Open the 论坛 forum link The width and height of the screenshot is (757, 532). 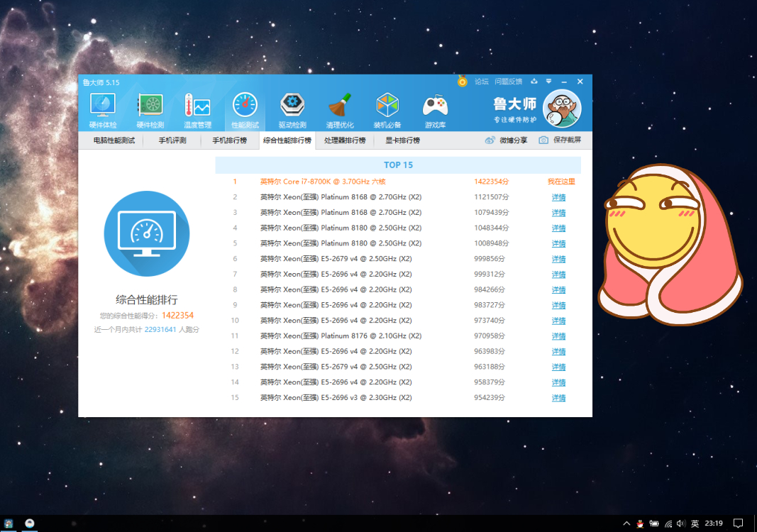(x=481, y=82)
